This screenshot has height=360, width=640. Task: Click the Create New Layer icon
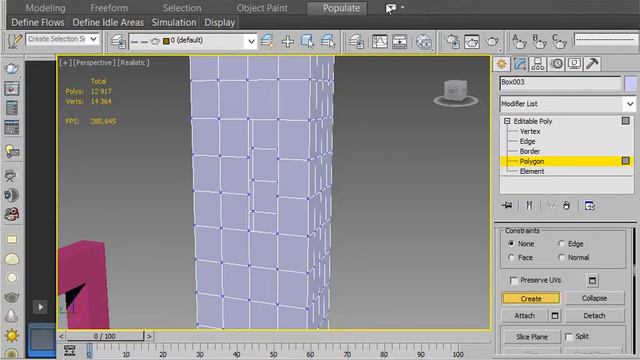click(x=267, y=41)
